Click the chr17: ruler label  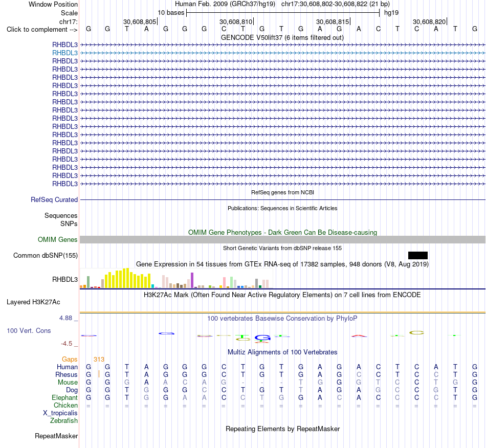(x=68, y=21)
